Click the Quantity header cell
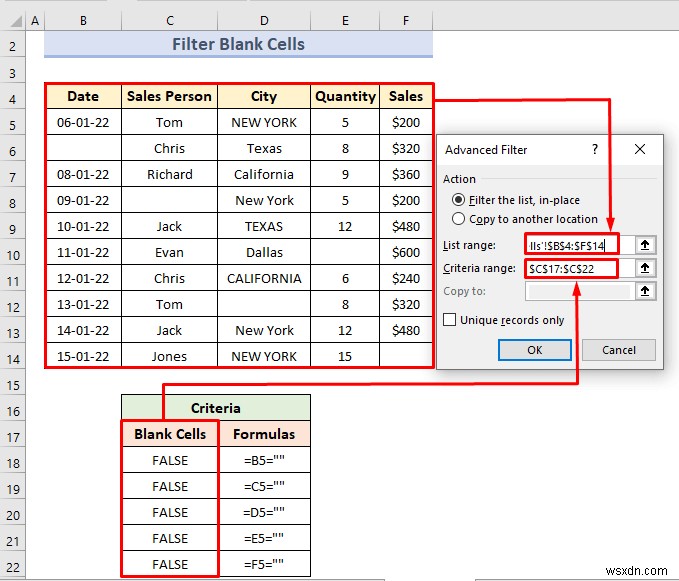679x581 pixels. pos(345,96)
